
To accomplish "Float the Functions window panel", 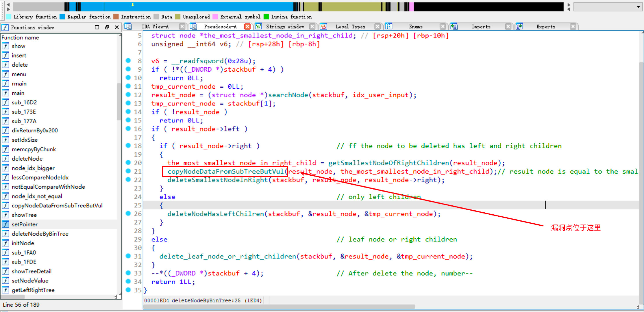I will click(x=107, y=27).
